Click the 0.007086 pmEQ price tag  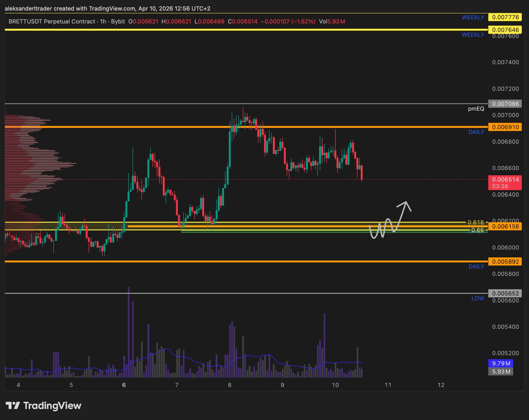tap(505, 104)
